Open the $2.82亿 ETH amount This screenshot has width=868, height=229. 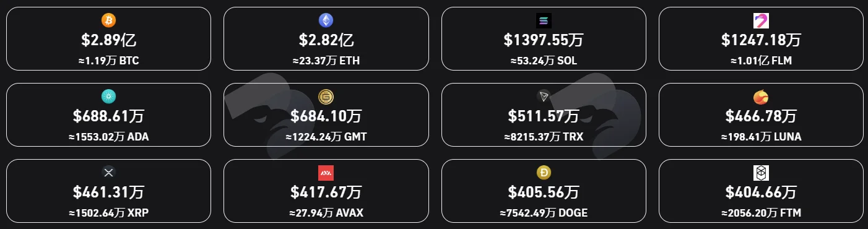[326, 40]
